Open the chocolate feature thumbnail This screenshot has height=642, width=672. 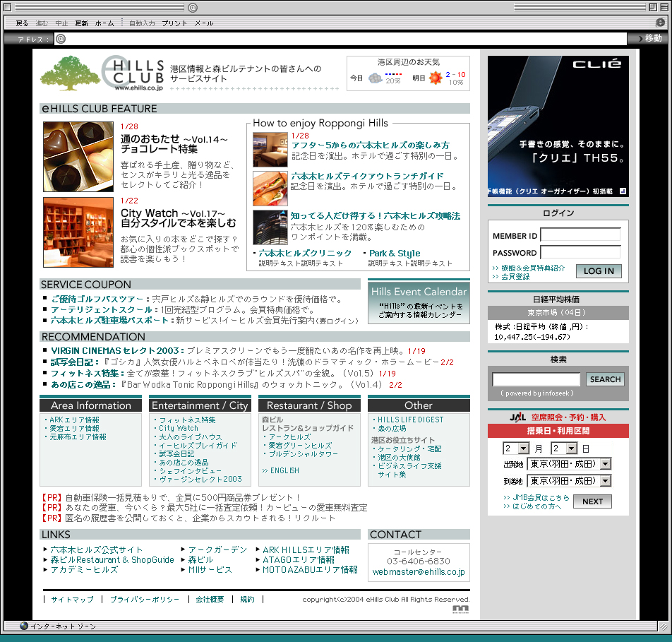point(78,157)
